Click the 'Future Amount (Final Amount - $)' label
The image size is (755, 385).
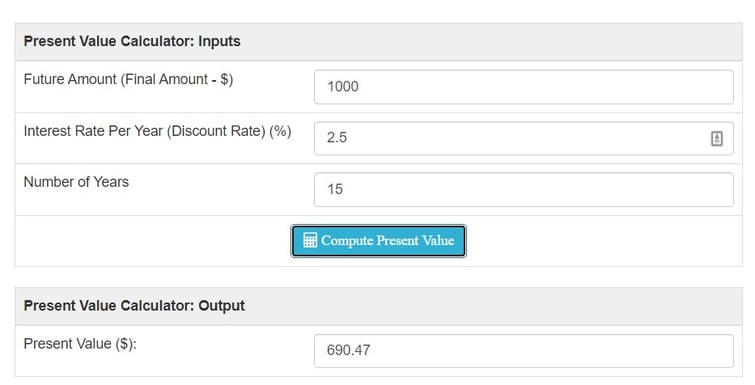coord(129,79)
